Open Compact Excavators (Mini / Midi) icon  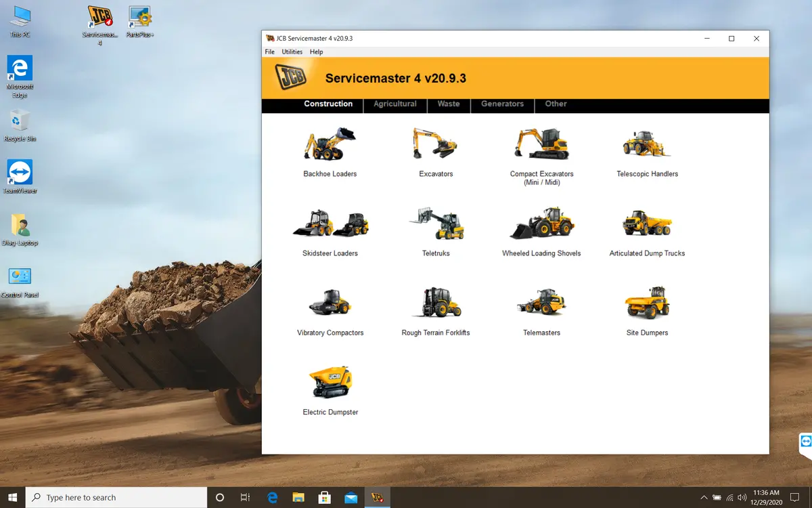tap(541, 144)
